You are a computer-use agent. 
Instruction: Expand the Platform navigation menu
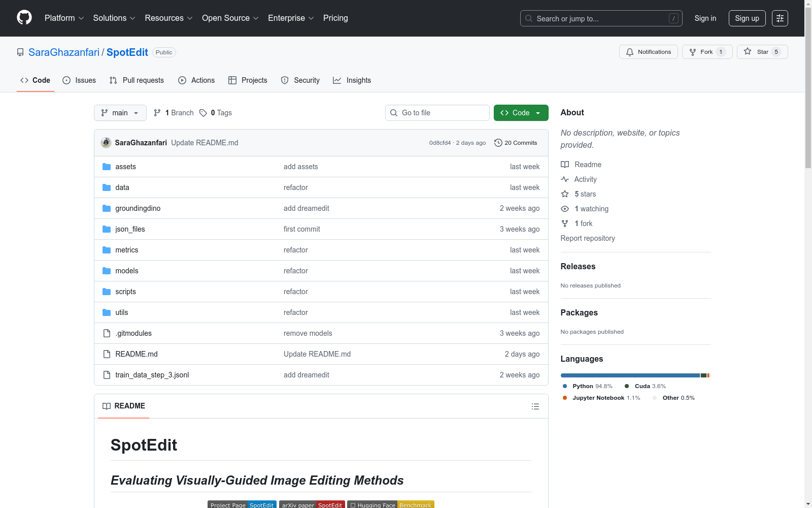64,18
